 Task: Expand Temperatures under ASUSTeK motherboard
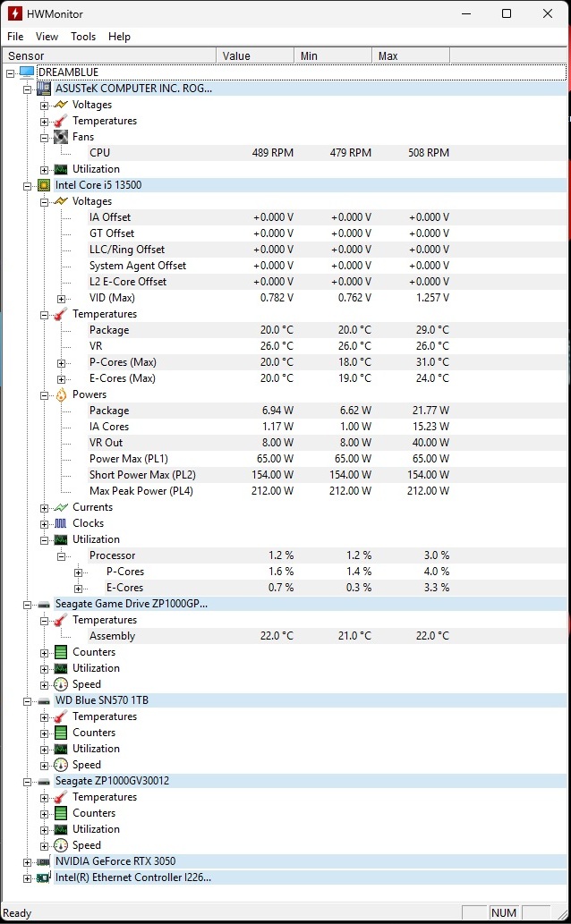pos(44,122)
